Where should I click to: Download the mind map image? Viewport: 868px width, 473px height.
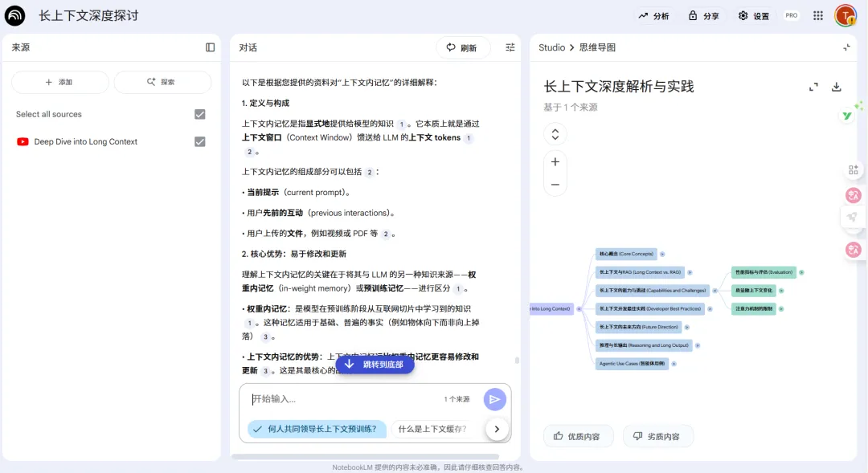pyautogui.click(x=836, y=87)
